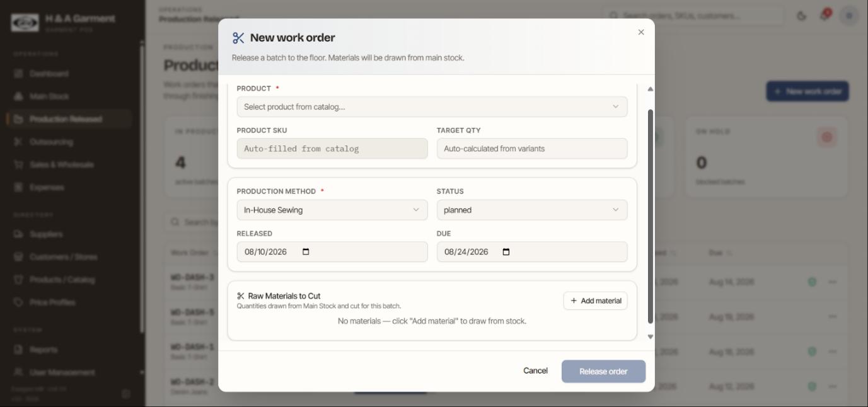This screenshot has width=868, height=407.
Task: Click the green status icon in the Aug 14 row
Action: click(x=812, y=282)
